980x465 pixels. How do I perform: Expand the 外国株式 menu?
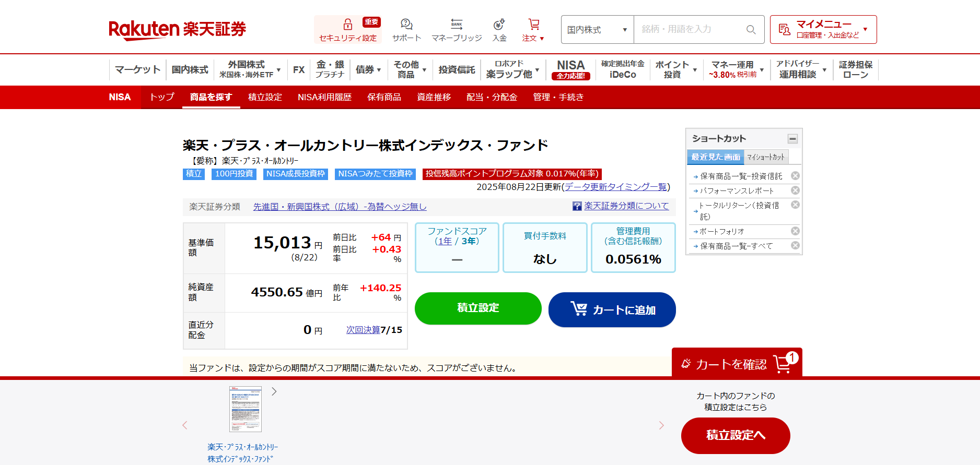250,69
